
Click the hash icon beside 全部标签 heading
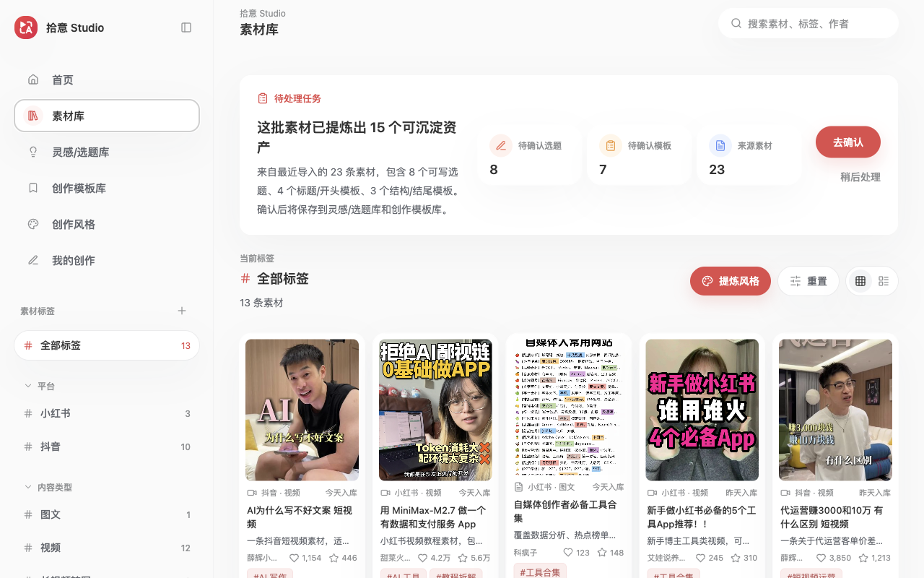point(245,278)
